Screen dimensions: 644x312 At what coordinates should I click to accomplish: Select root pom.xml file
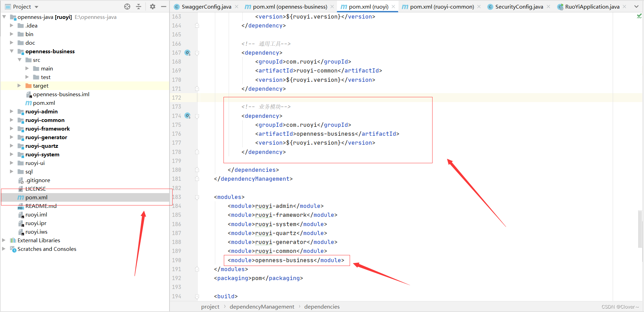(x=36, y=197)
